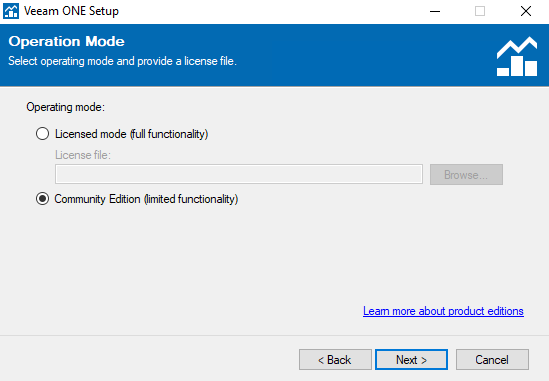Click the 'Operating mode:' label

pos(65,107)
